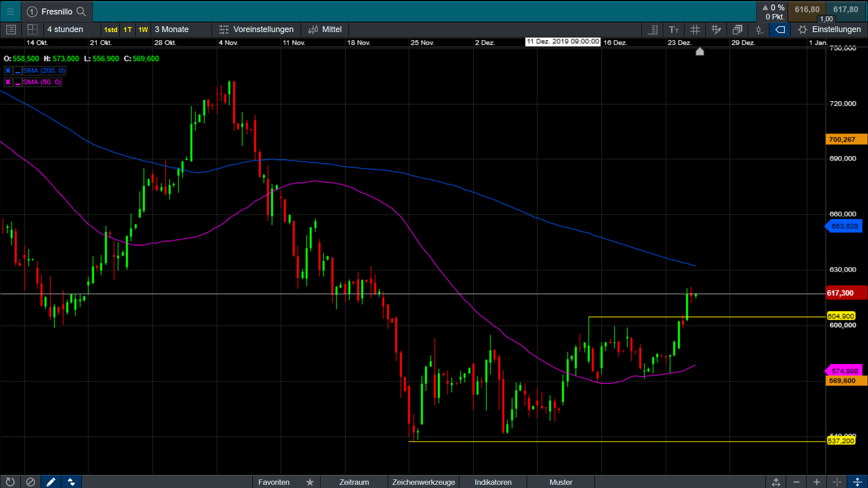
Task: Click the Fresnillo search magnifier icon
Action: click(81, 11)
